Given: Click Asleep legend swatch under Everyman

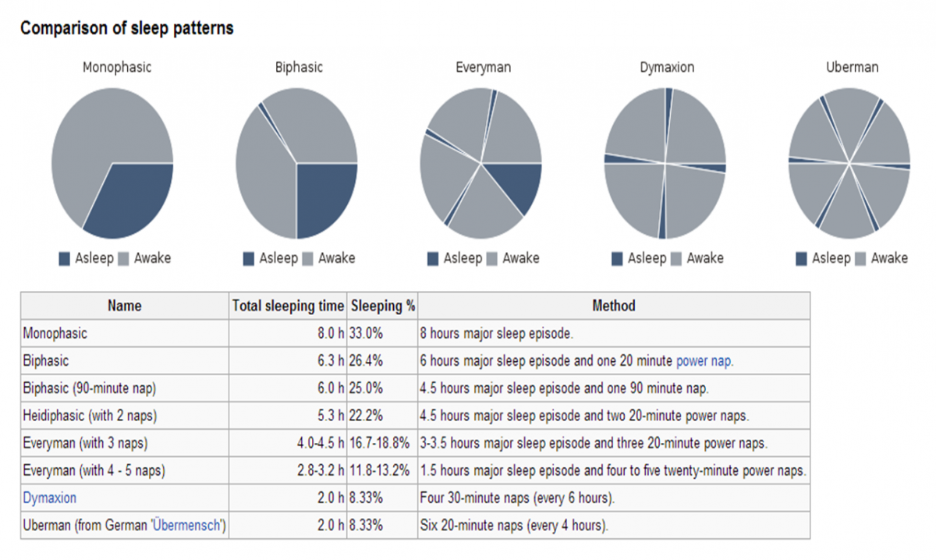Looking at the screenshot, I should 433,259.
